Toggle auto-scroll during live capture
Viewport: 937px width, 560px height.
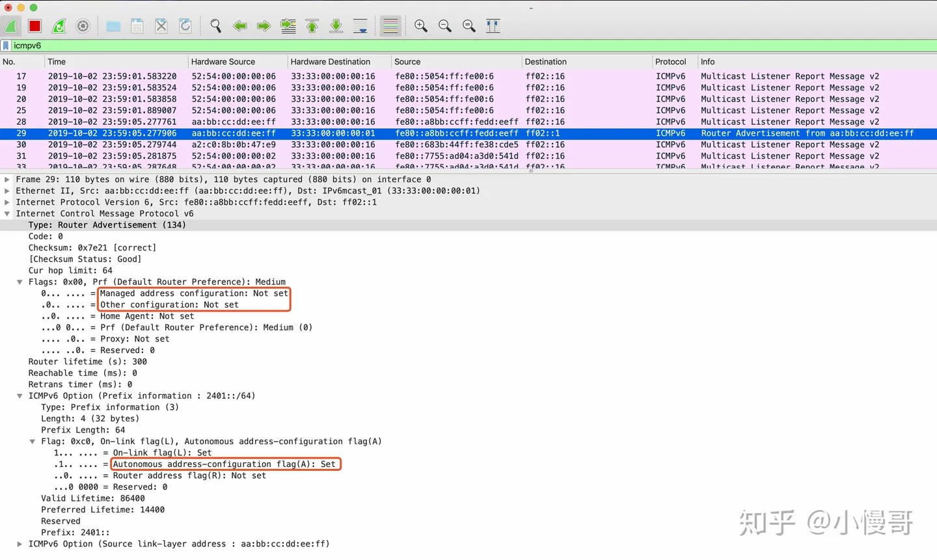pos(360,26)
